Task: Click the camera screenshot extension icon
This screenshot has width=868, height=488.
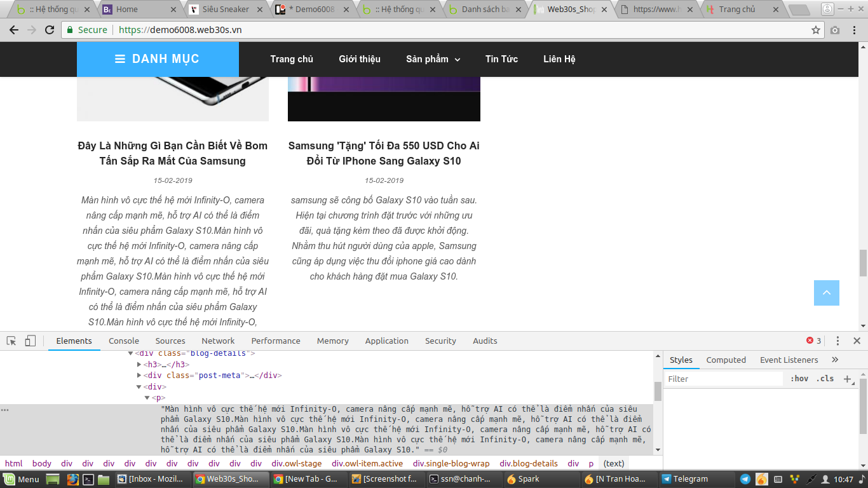Action: 835,30
